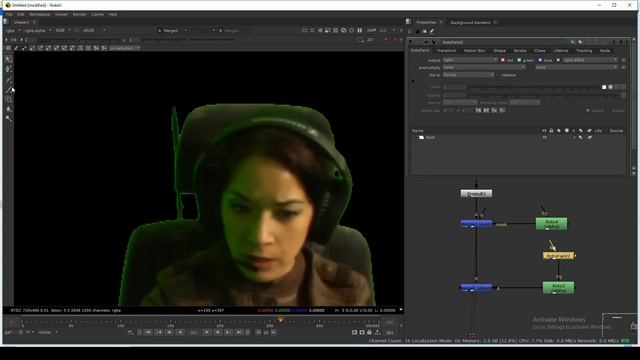This screenshot has width=640, height=360.
Task: Choose the Dodge tool at toolbar bottom
Action: tap(9, 119)
